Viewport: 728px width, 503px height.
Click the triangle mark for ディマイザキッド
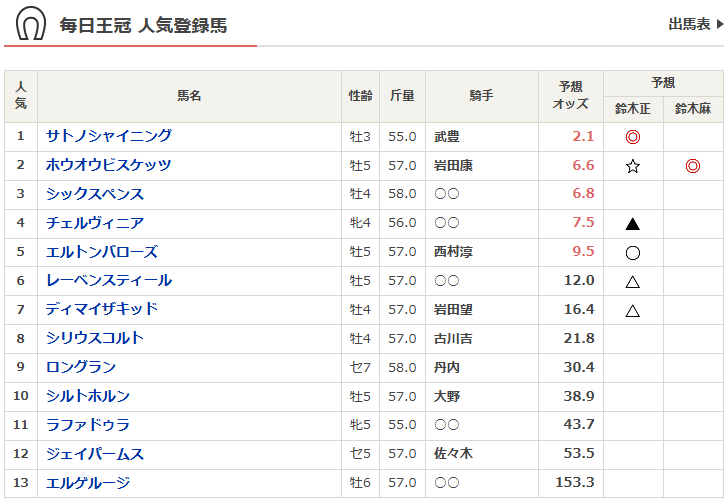(x=632, y=311)
